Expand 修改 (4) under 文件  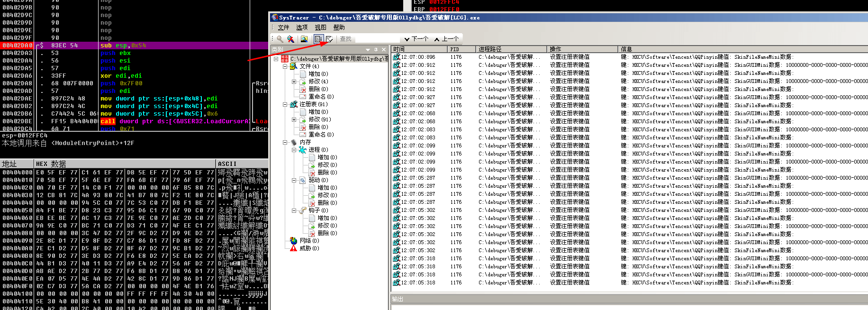tap(294, 82)
